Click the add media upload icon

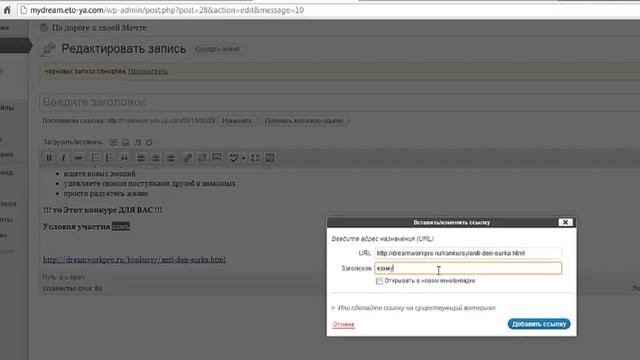149,142
